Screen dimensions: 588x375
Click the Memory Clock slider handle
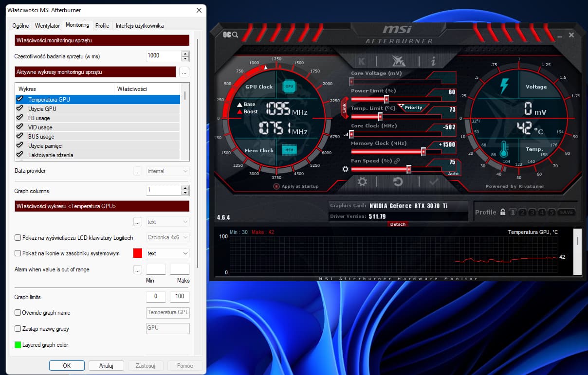pyautogui.click(x=423, y=151)
